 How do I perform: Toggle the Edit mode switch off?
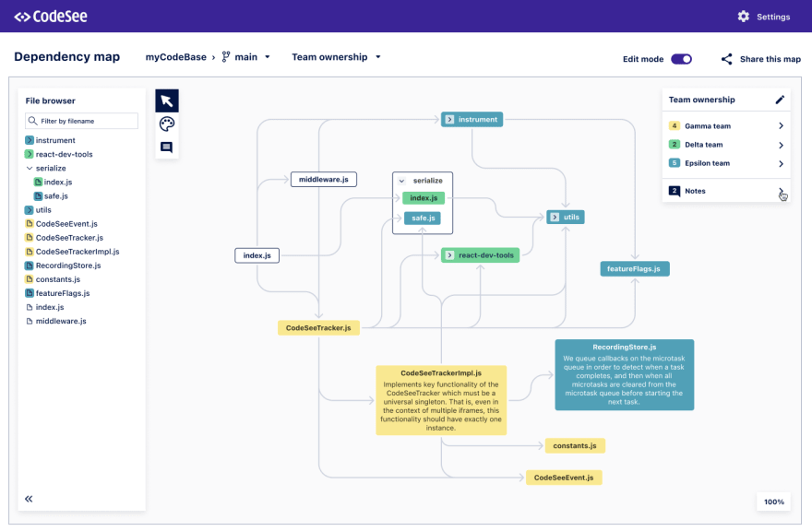[x=681, y=59]
